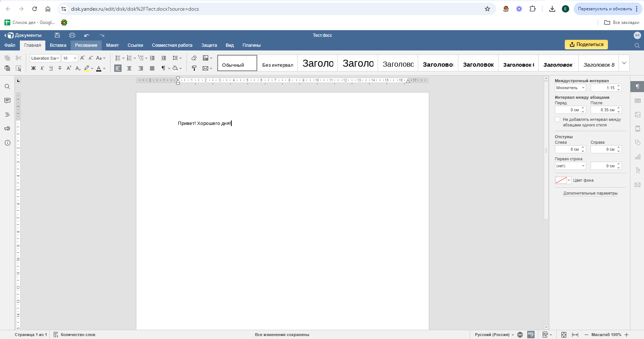
Task: Apply subscript formatting
Action: [x=78, y=68]
